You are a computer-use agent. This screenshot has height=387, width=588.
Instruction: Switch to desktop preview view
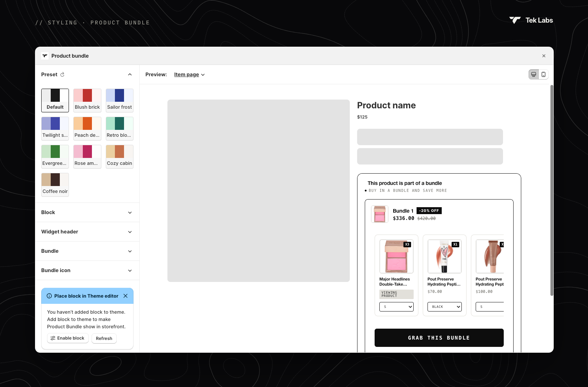(x=534, y=74)
